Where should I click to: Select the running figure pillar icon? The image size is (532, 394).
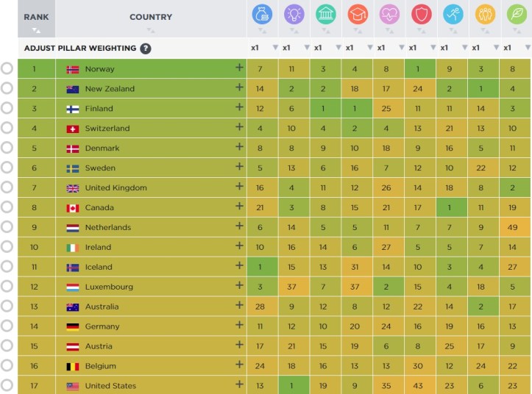[x=453, y=15]
